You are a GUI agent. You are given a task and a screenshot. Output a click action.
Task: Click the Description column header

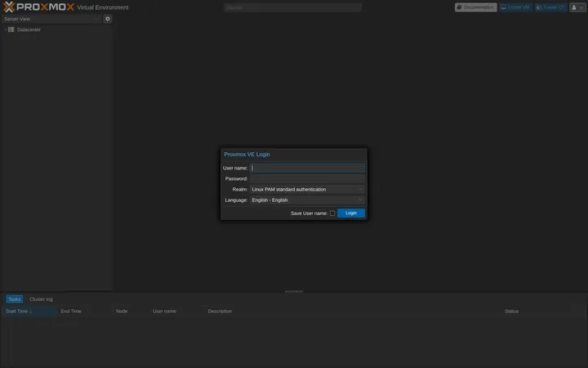353,312
